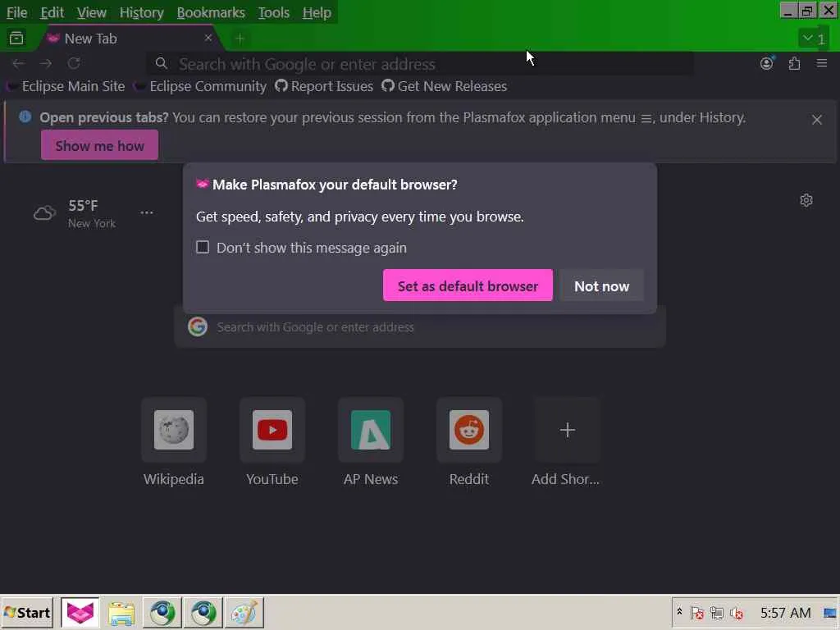The image size is (840, 630).
Task: Click the 55°F New York weather text
Action: 92,214
